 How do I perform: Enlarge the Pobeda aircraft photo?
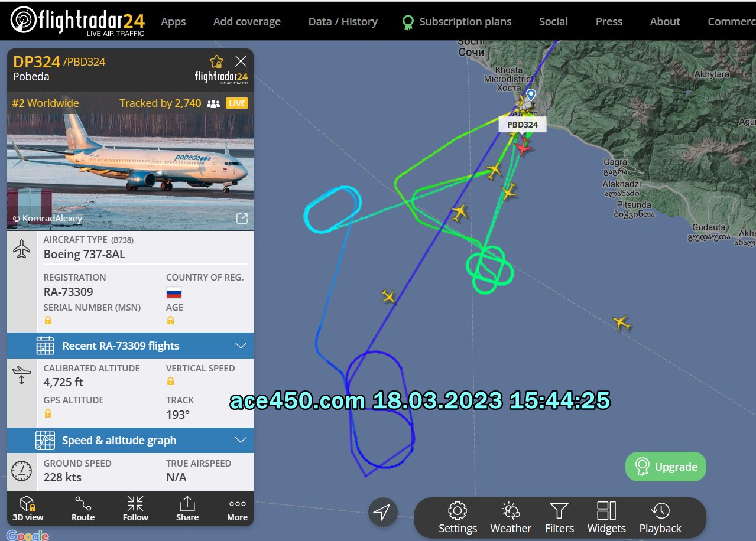pyautogui.click(x=242, y=219)
